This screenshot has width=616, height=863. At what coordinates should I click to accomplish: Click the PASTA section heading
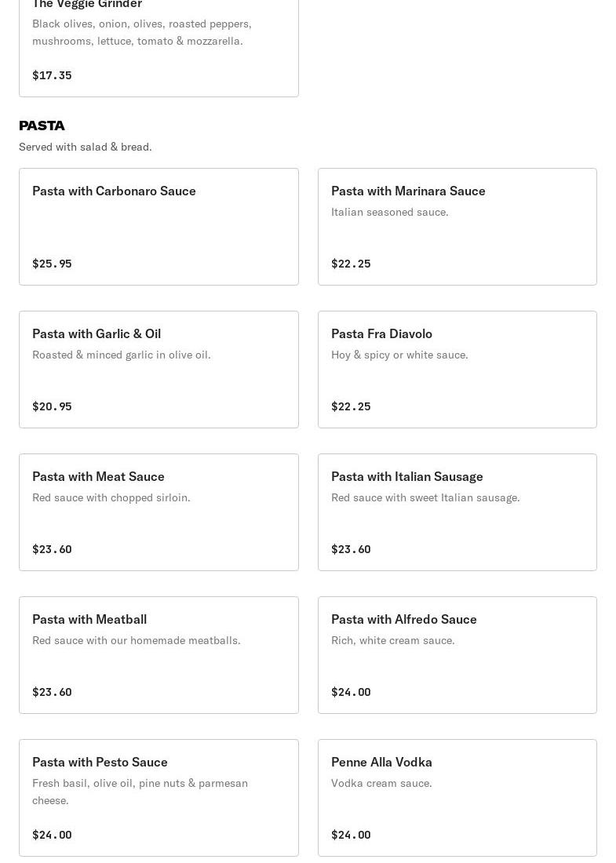pyautogui.click(x=42, y=126)
